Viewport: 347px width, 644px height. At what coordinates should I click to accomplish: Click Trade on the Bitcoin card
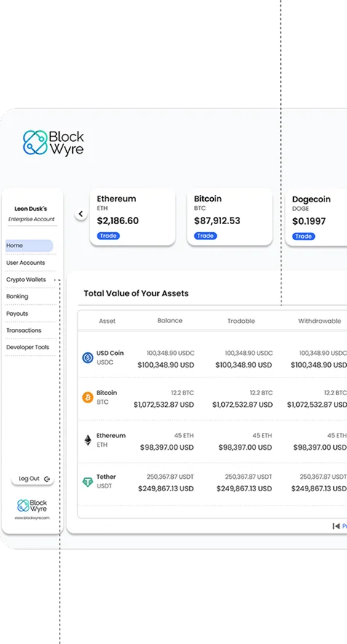[205, 236]
